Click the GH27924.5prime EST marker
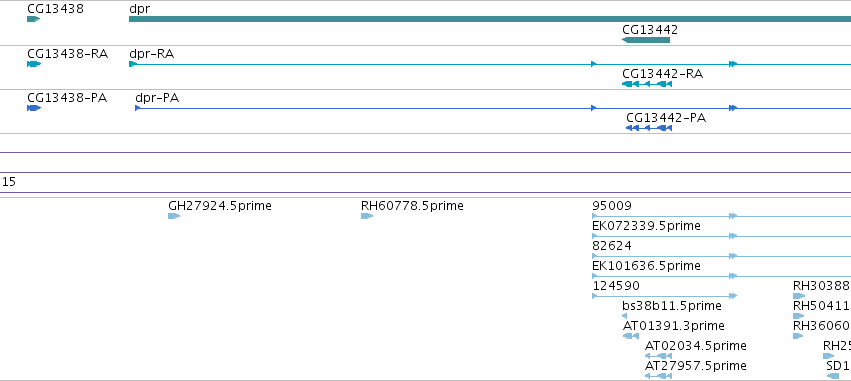Viewport: 851px width, 381px height. (174, 216)
